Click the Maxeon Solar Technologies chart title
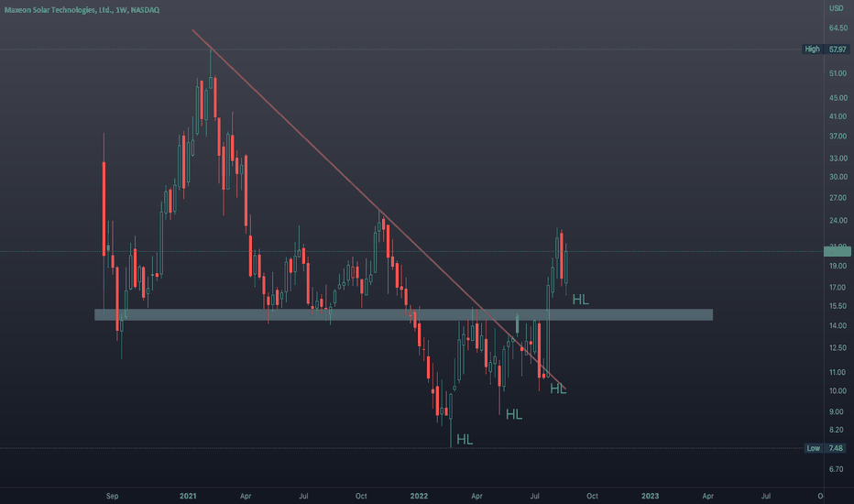Screen dimensions: 854x504 tap(82, 10)
